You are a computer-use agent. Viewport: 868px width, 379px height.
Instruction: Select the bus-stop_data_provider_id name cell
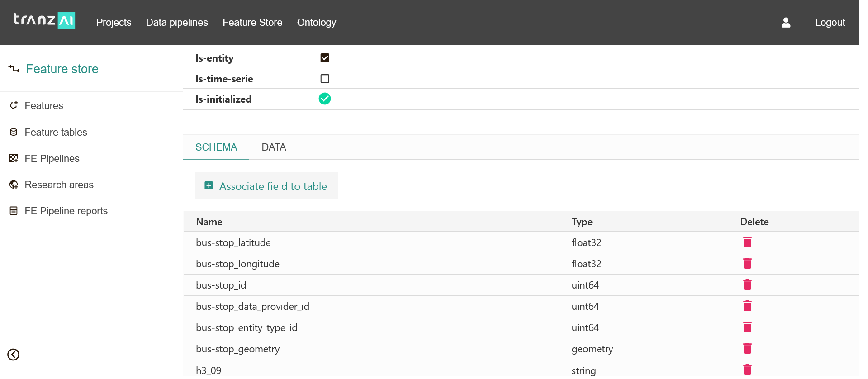252,306
